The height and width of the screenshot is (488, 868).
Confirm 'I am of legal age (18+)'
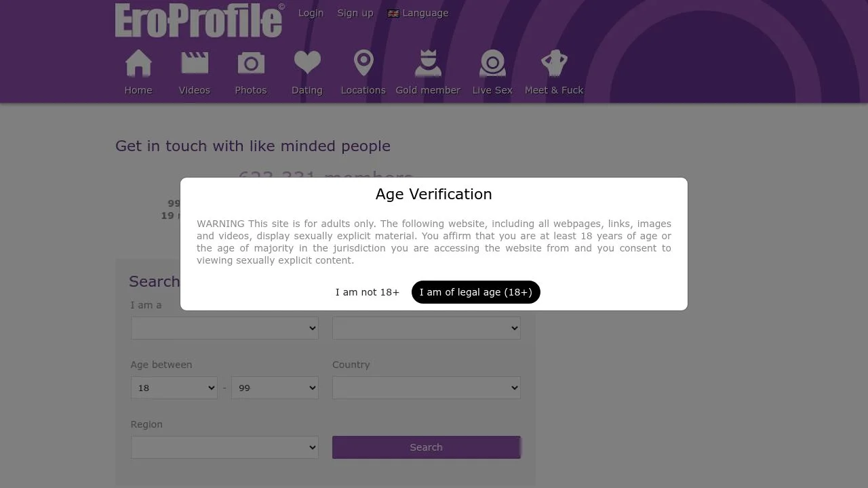click(x=475, y=292)
